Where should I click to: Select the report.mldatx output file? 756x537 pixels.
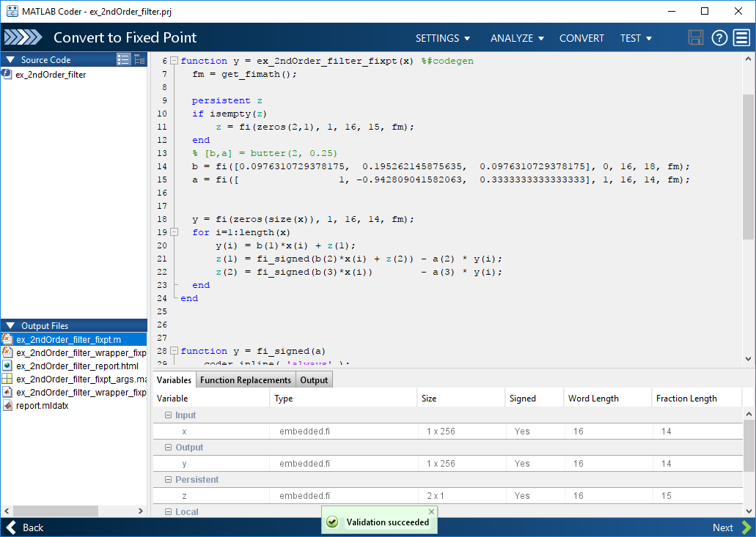(42, 405)
